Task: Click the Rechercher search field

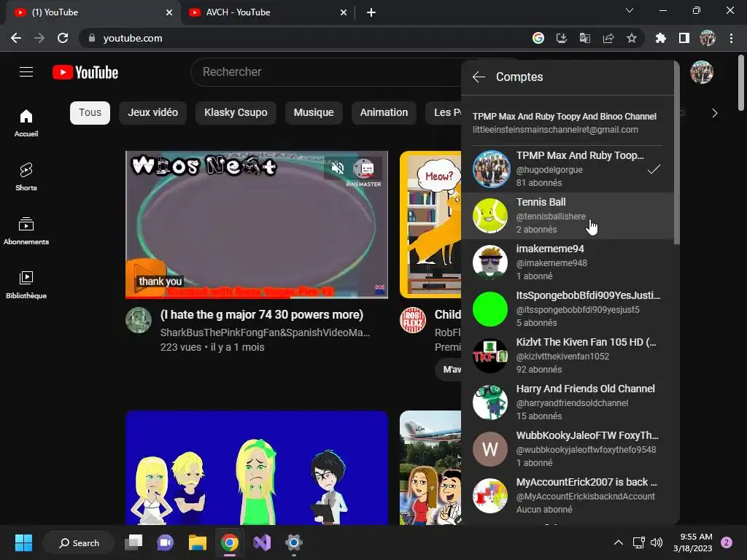Action: point(329,72)
